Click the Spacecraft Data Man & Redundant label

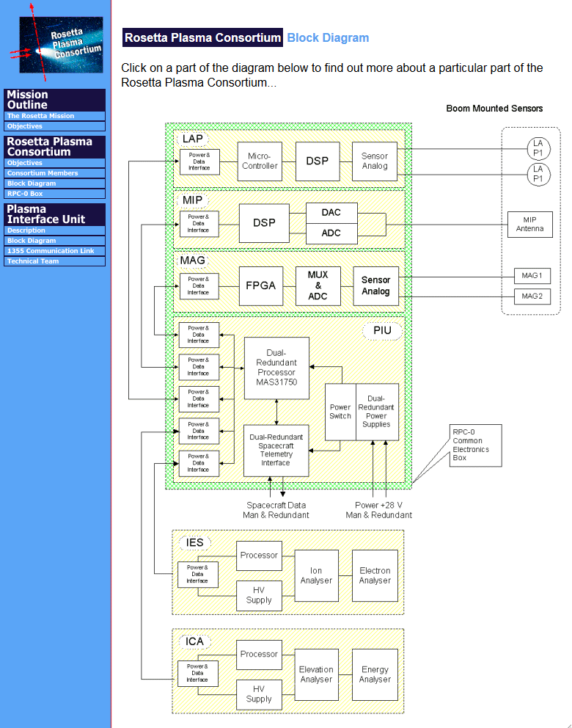tap(276, 510)
